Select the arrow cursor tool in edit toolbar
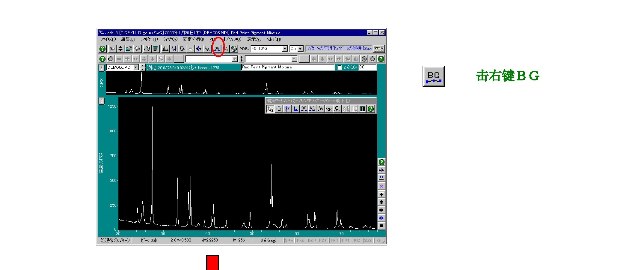The image size is (644, 270). click(x=270, y=109)
